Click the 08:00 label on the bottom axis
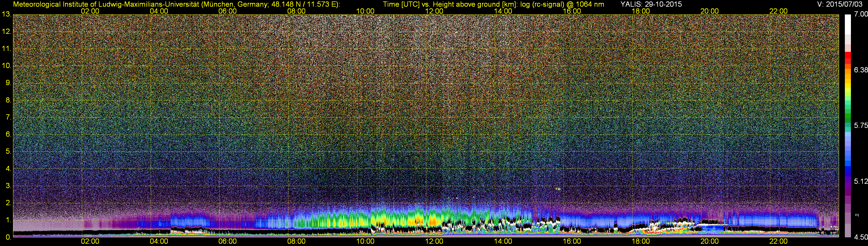Viewport: 868px width, 246px height. coord(296,241)
